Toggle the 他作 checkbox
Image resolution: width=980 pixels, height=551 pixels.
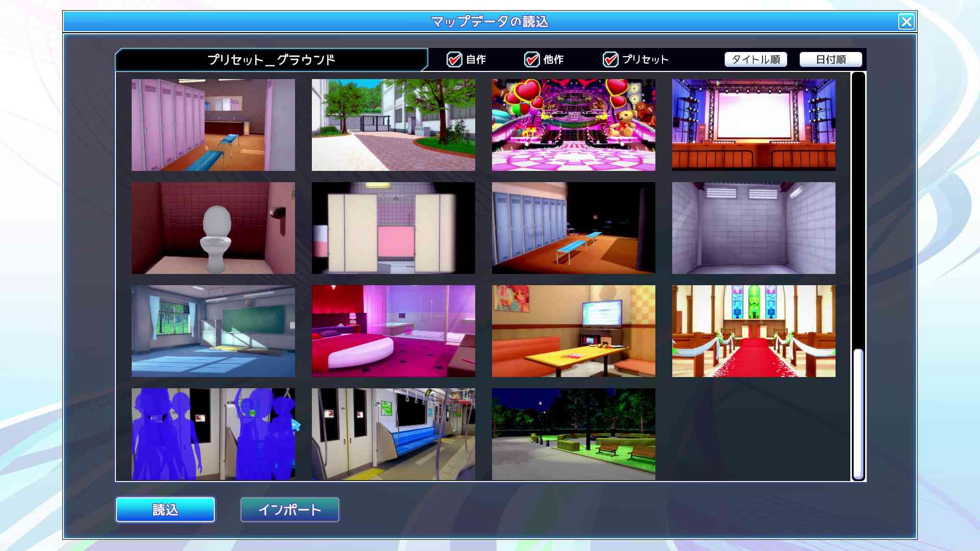coord(532,60)
